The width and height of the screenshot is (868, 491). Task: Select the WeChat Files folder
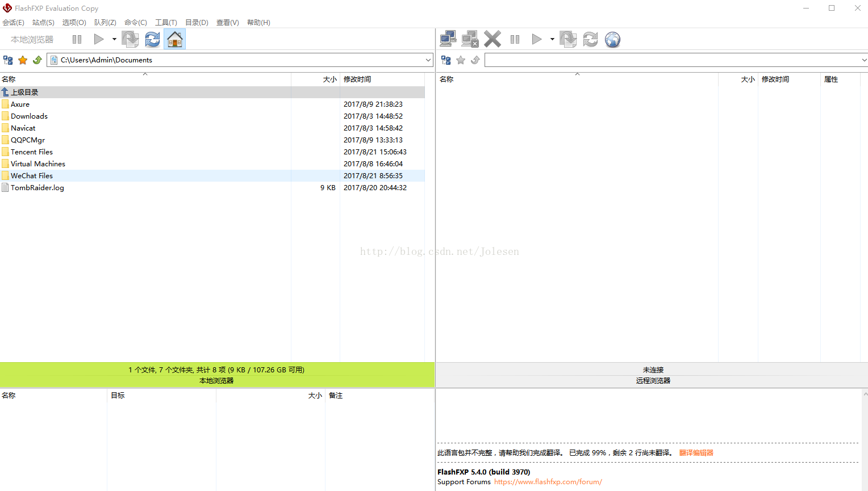[x=212, y=176]
